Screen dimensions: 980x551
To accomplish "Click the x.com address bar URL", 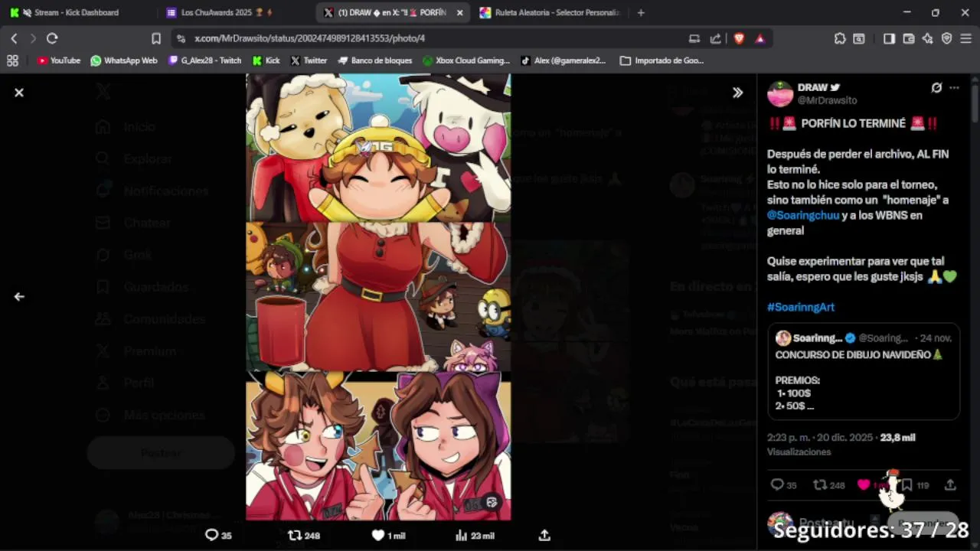I will pyautogui.click(x=309, y=38).
